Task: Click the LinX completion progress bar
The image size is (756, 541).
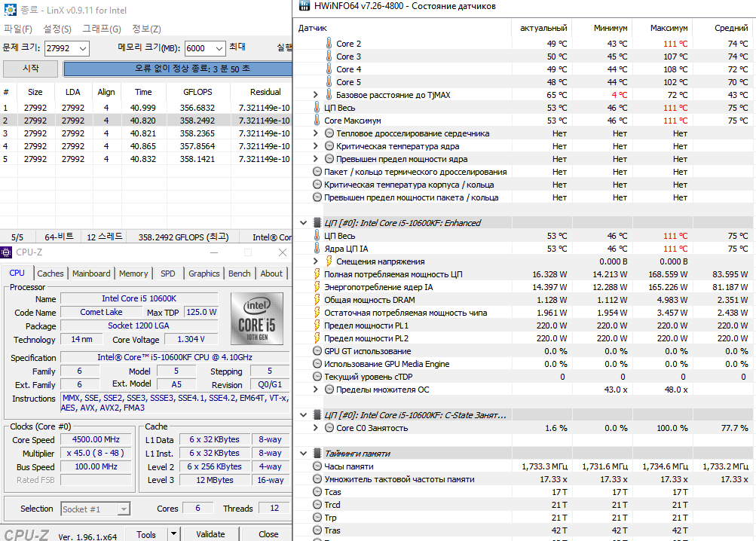Action: click(178, 69)
